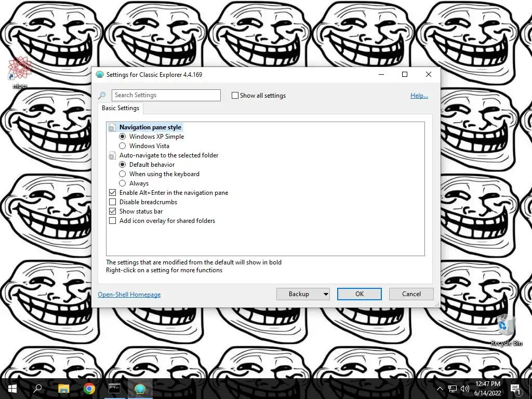Screen dimensions: 532x399
Task: Check Disable breadcrumbs
Action: (x=113, y=202)
